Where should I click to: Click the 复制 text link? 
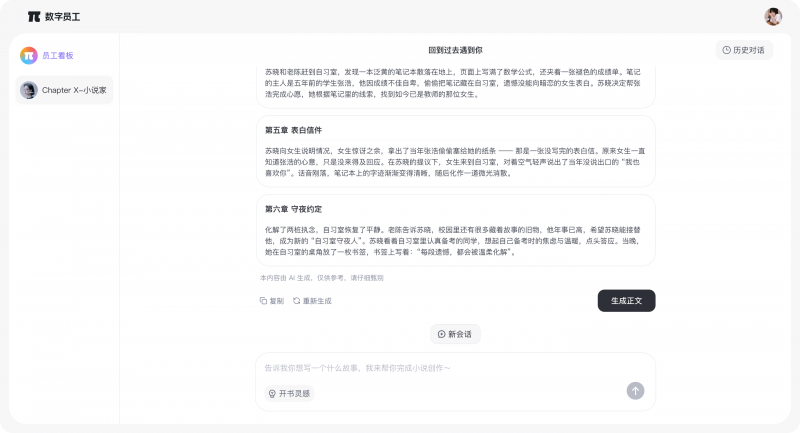click(x=277, y=300)
